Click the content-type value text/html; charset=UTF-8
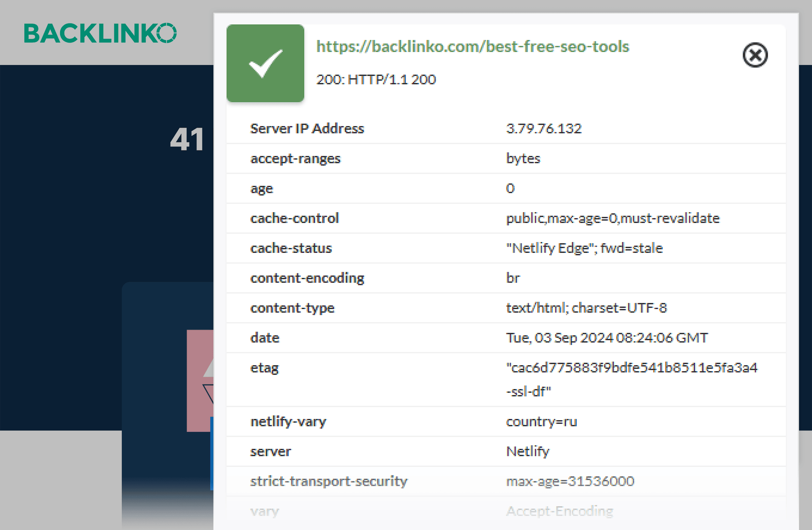Viewport: 812px width, 530px height. click(586, 308)
